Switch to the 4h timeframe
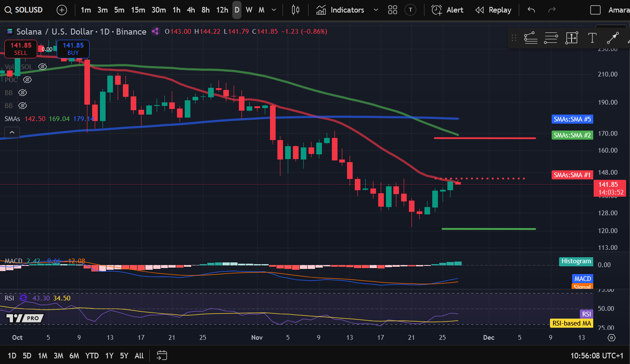Screen dimensions: 630x364 [191, 10]
